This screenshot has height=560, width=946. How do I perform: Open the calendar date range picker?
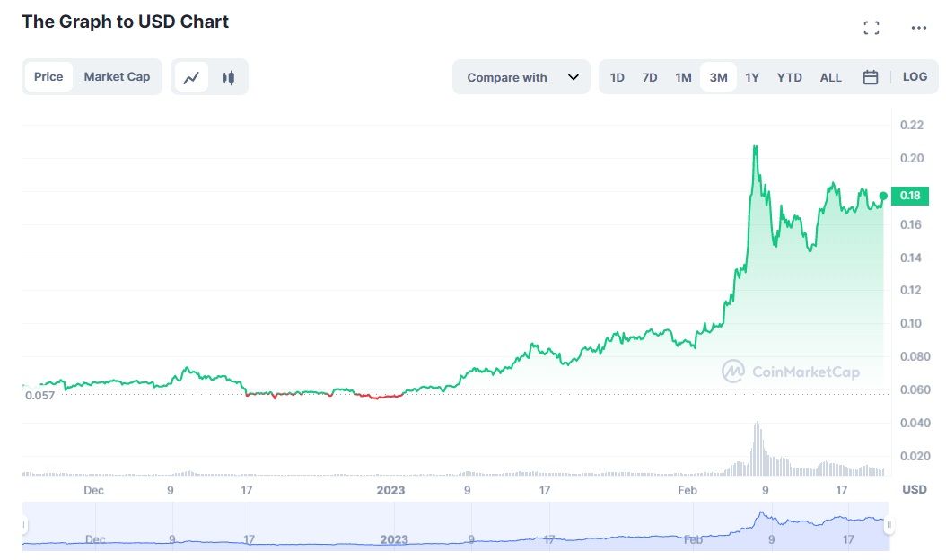(870, 77)
